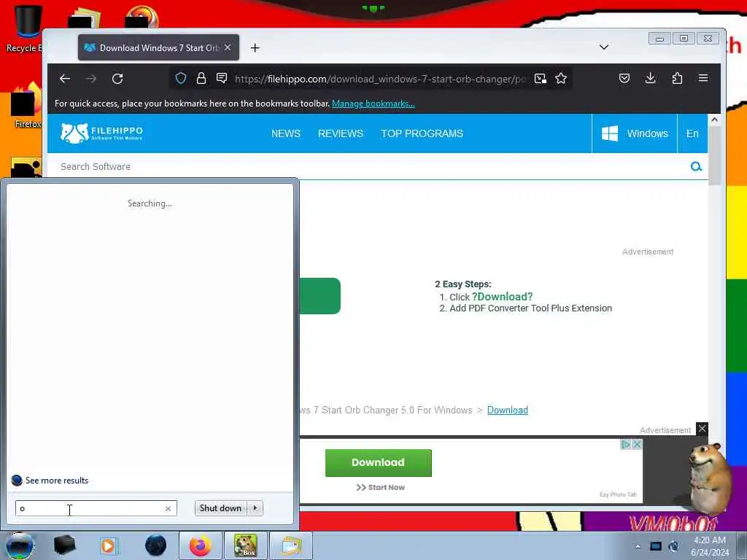Close the ad via AdChoices X icon
Screen dimensions: 747x560
636,444
